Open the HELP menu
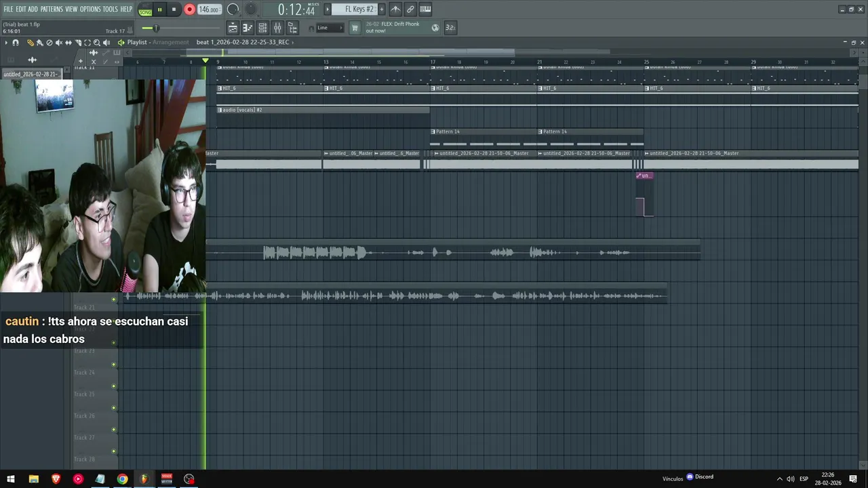Screen dimensions: 868x488 click(126, 9)
